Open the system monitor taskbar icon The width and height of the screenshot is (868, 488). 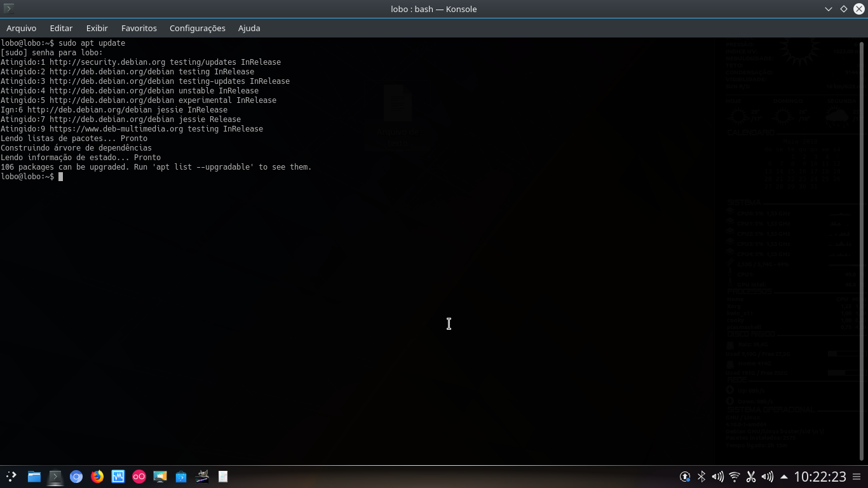point(118,476)
